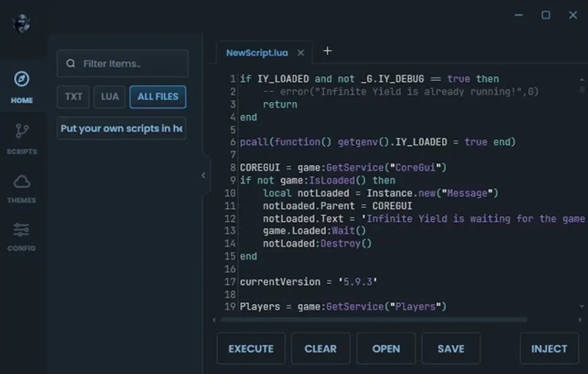Click currentVersion = '5.9.3' line
Screen dimensions: 588x374
[x=308, y=282]
